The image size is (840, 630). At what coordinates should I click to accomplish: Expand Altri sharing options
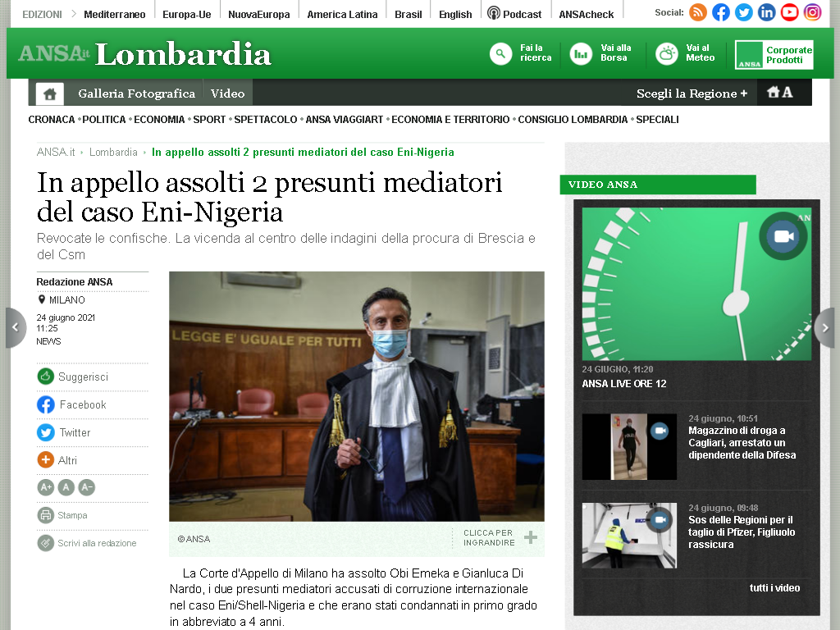[57, 459]
